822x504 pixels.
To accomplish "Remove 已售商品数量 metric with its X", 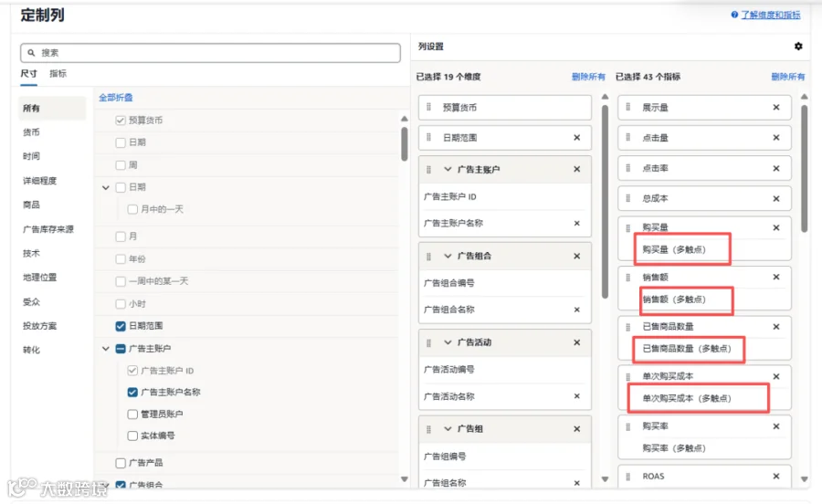I will [x=776, y=326].
